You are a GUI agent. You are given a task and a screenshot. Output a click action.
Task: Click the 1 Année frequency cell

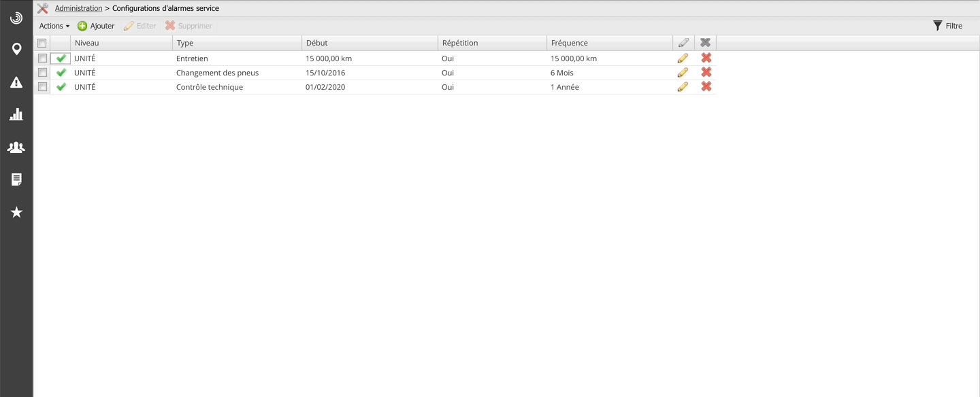609,87
